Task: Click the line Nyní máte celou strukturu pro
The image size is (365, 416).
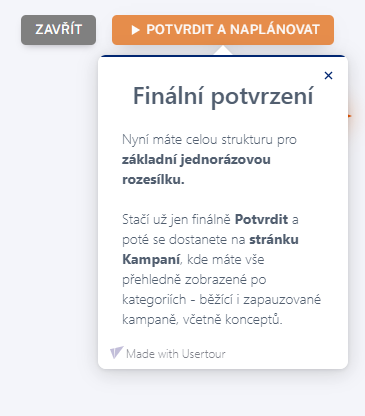Action: pyautogui.click(x=209, y=140)
